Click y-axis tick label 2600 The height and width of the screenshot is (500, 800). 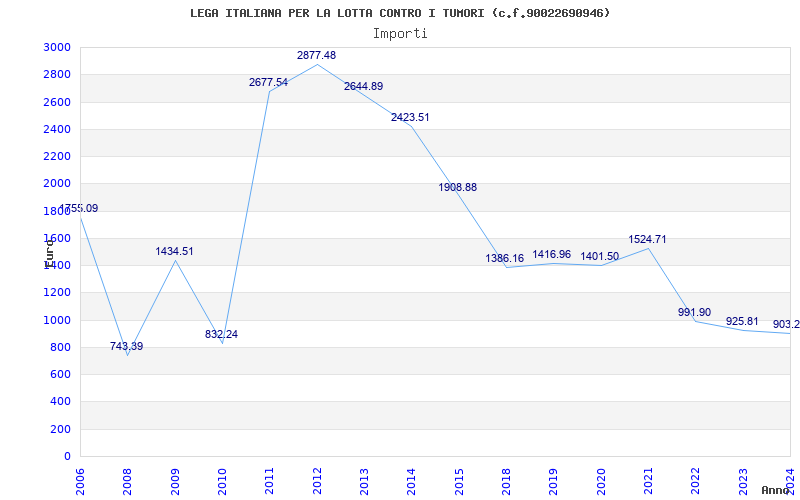(58, 102)
